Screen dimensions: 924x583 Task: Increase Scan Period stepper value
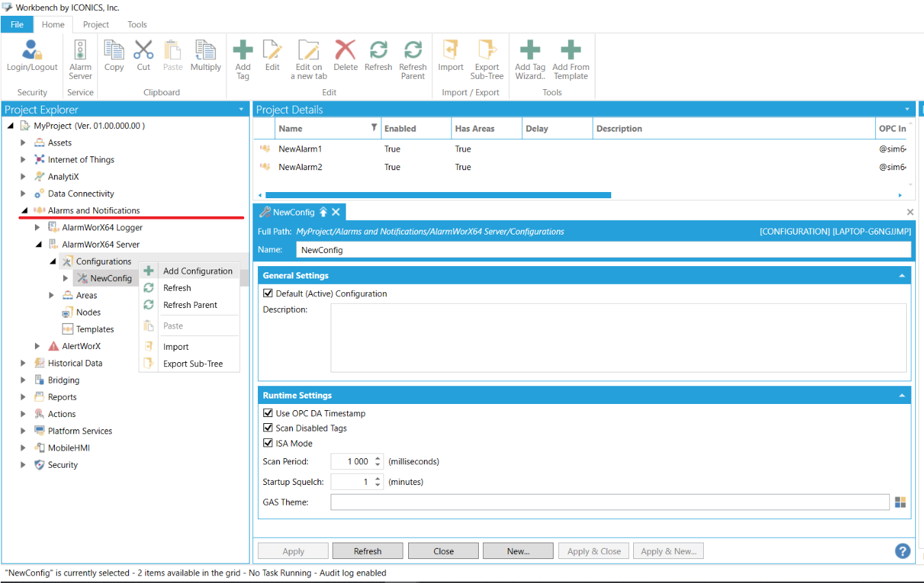(x=377, y=459)
